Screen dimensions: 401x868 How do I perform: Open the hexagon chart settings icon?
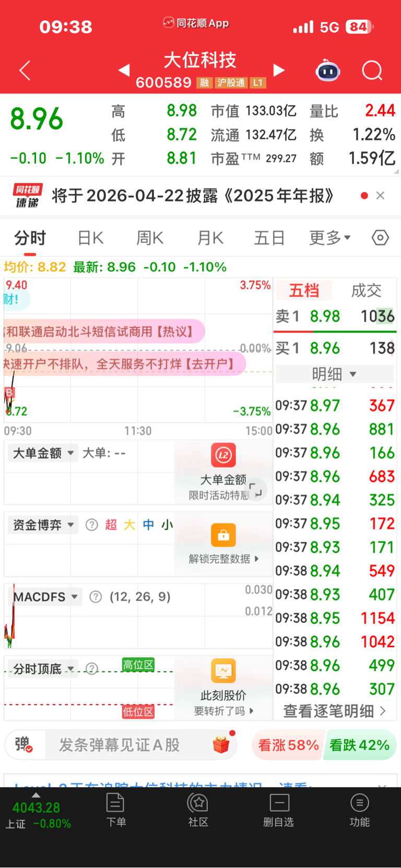pos(380,238)
